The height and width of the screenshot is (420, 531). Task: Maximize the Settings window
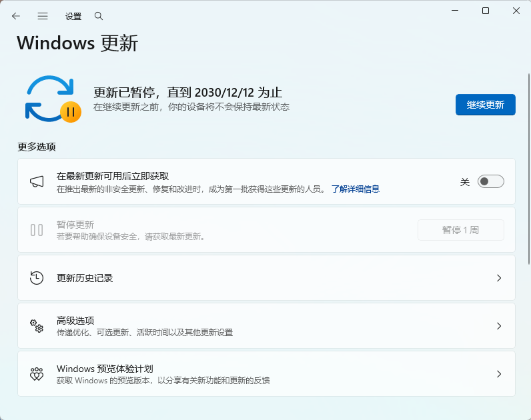[486, 11]
